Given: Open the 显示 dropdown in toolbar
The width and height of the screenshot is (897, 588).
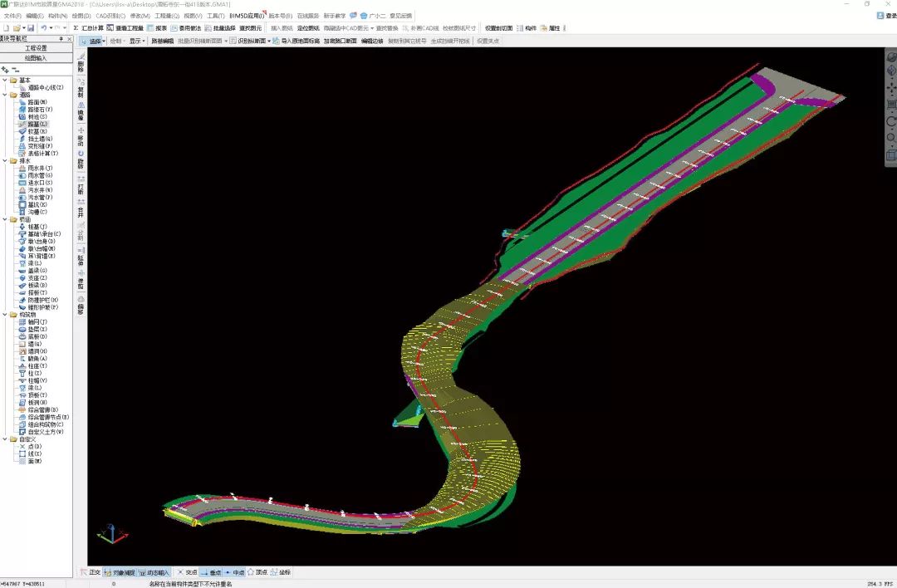Looking at the screenshot, I should [x=137, y=40].
